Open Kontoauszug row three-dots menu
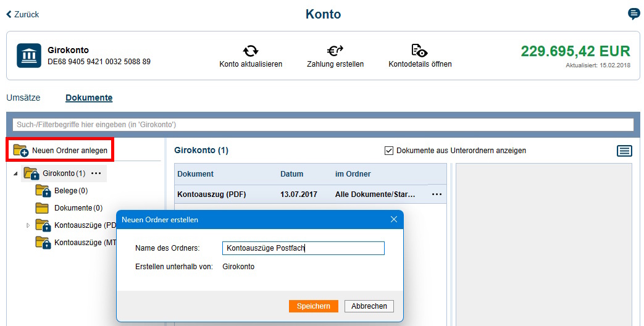 tap(437, 194)
